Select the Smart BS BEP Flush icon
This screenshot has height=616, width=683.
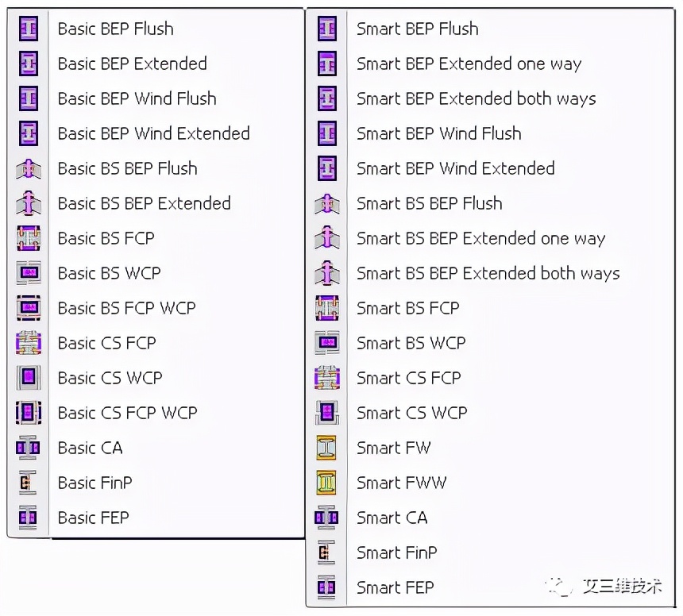(x=326, y=203)
